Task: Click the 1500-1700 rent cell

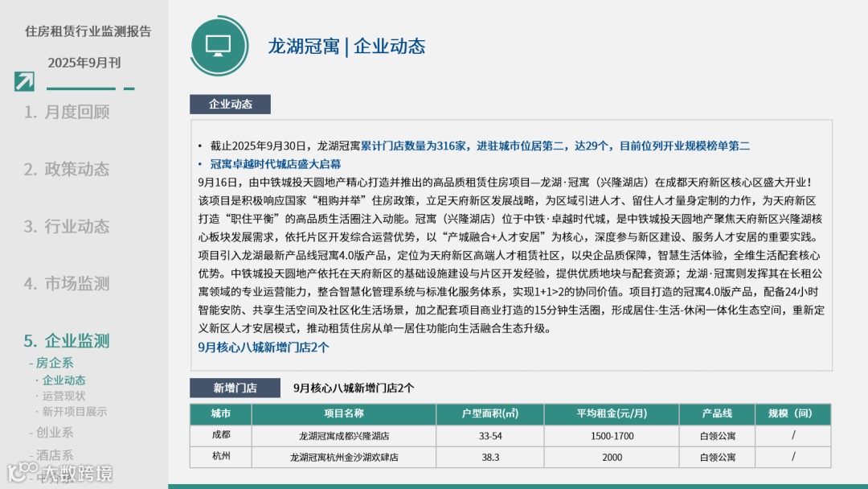Action: click(612, 436)
